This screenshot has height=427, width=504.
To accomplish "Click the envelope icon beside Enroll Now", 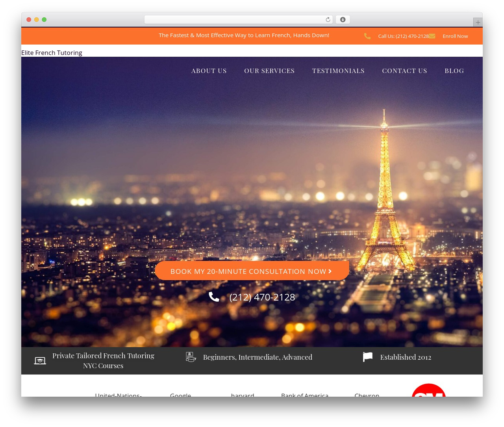I will (x=432, y=36).
